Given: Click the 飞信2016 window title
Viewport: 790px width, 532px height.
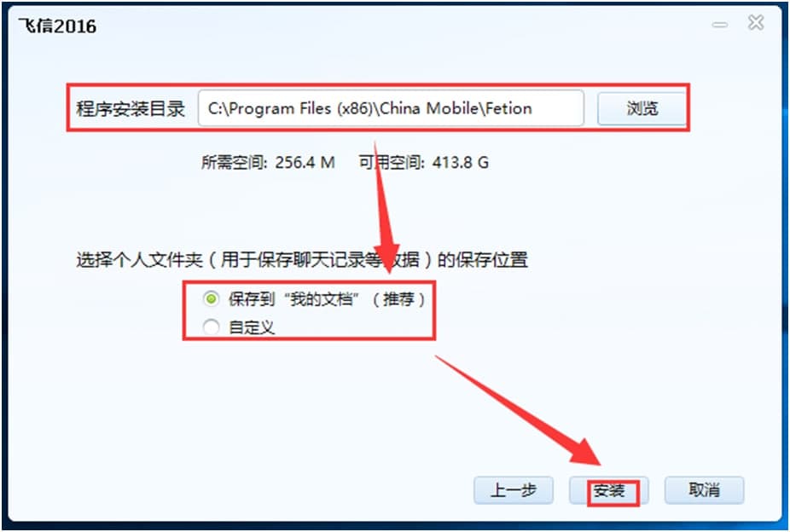Looking at the screenshot, I should [x=57, y=26].
